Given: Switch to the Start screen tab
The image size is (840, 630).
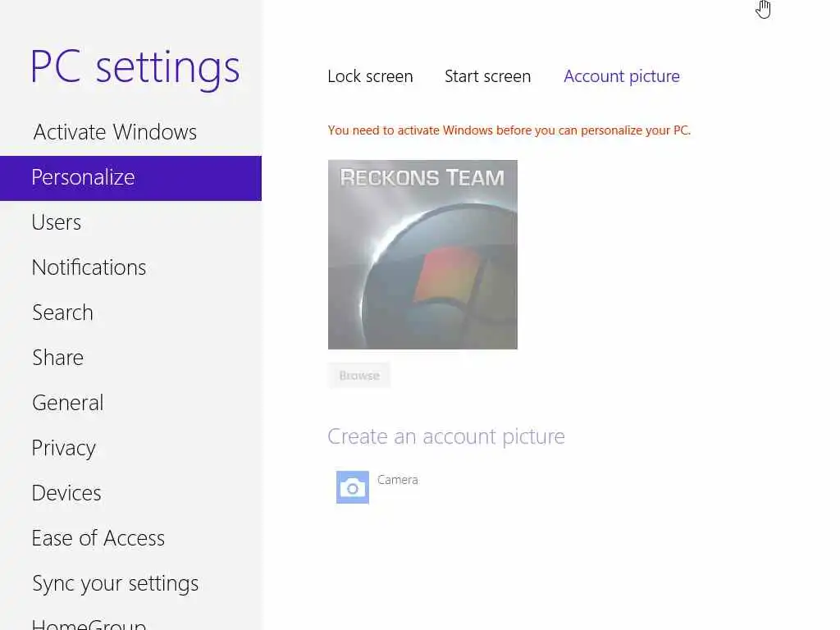Looking at the screenshot, I should coord(487,76).
